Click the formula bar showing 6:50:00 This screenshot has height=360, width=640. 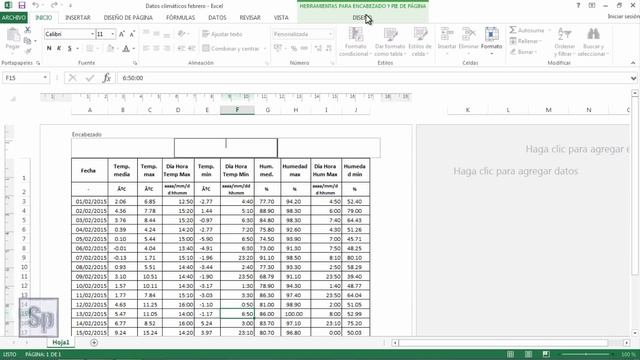373,78
